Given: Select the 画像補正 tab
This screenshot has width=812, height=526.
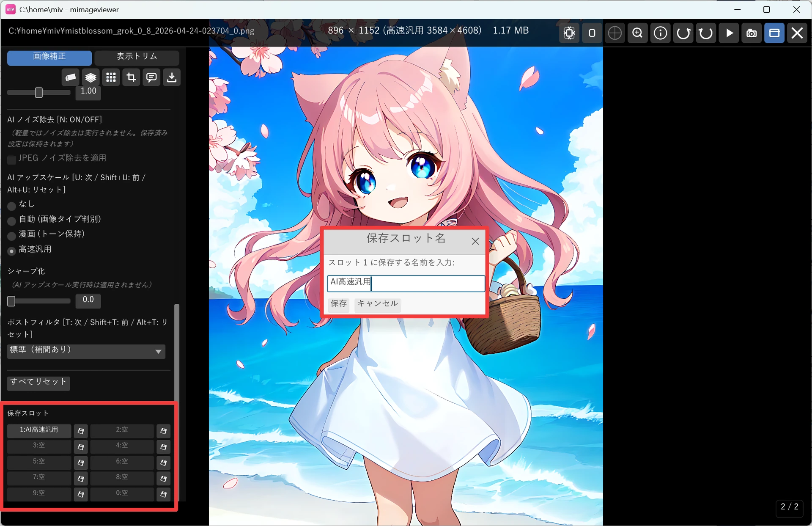Looking at the screenshot, I should [x=49, y=57].
